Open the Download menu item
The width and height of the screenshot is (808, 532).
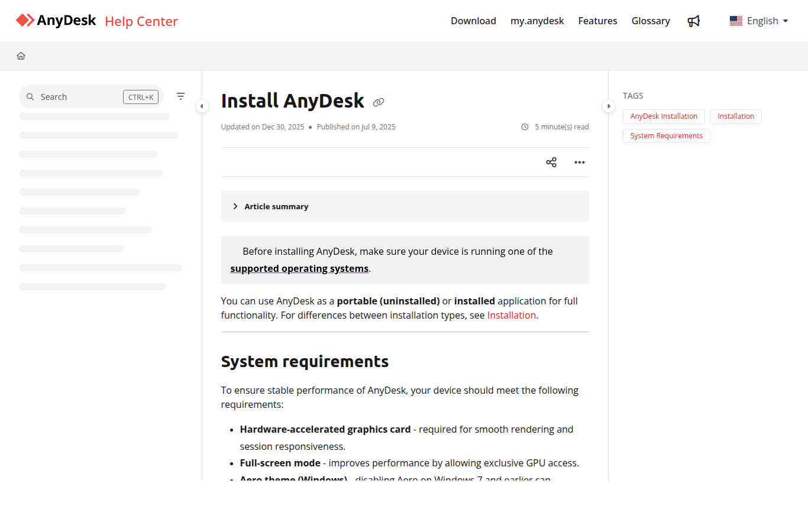pyautogui.click(x=473, y=21)
